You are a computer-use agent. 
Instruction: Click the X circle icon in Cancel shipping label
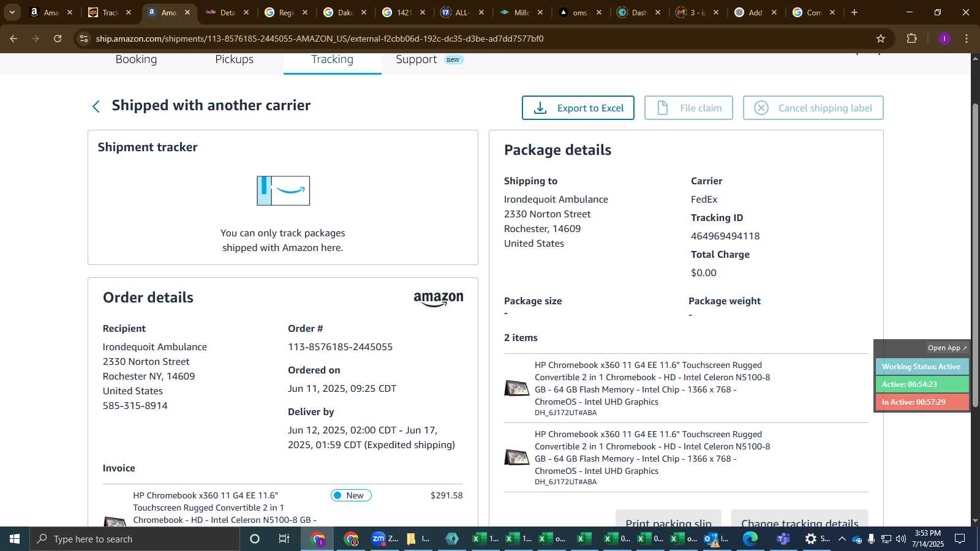pos(761,108)
